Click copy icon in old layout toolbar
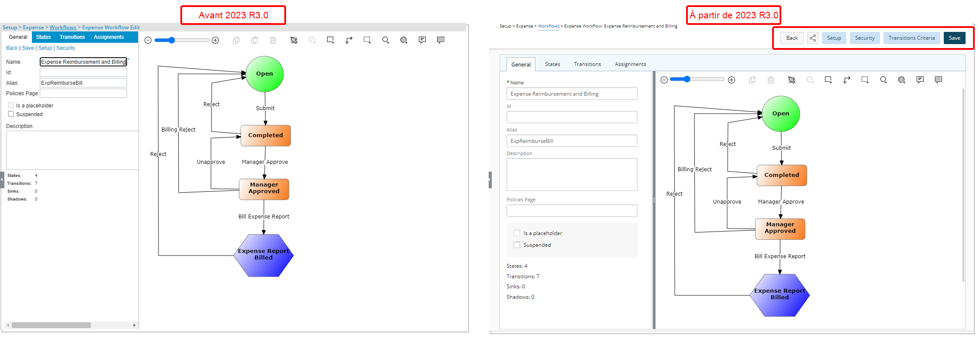 tap(236, 40)
